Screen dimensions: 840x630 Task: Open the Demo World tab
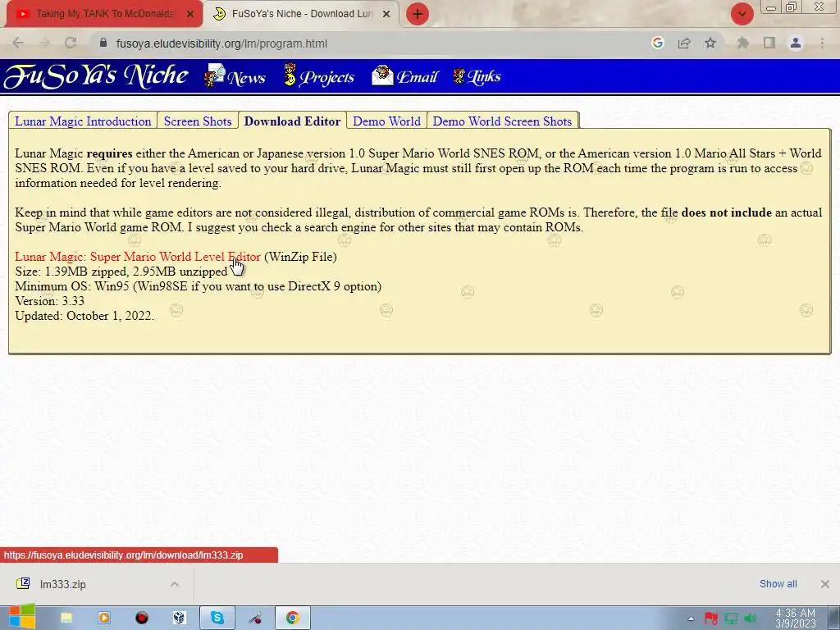tap(387, 121)
